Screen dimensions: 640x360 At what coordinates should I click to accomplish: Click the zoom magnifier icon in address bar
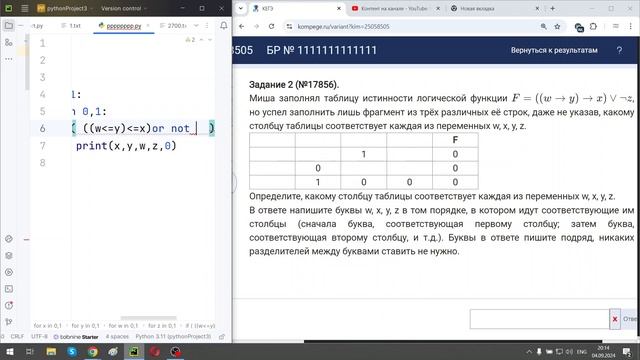tap(543, 27)
